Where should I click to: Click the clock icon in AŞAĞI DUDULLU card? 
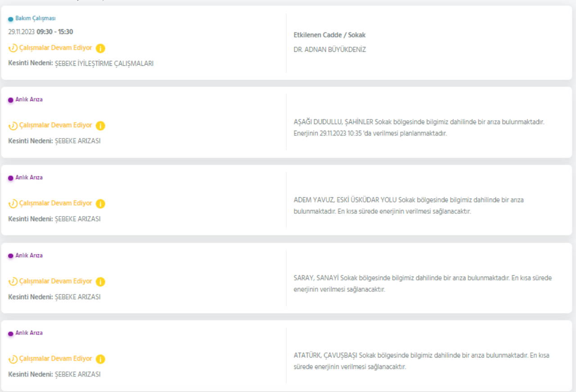[x=13, y=126]
